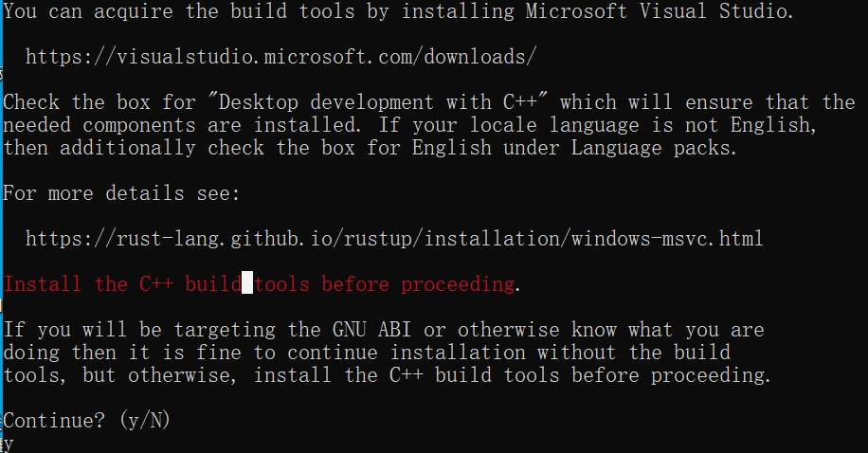Click 'You can acquire the build tools' text
The height and width of the screenshot is (453, 868).
(179, 11)
